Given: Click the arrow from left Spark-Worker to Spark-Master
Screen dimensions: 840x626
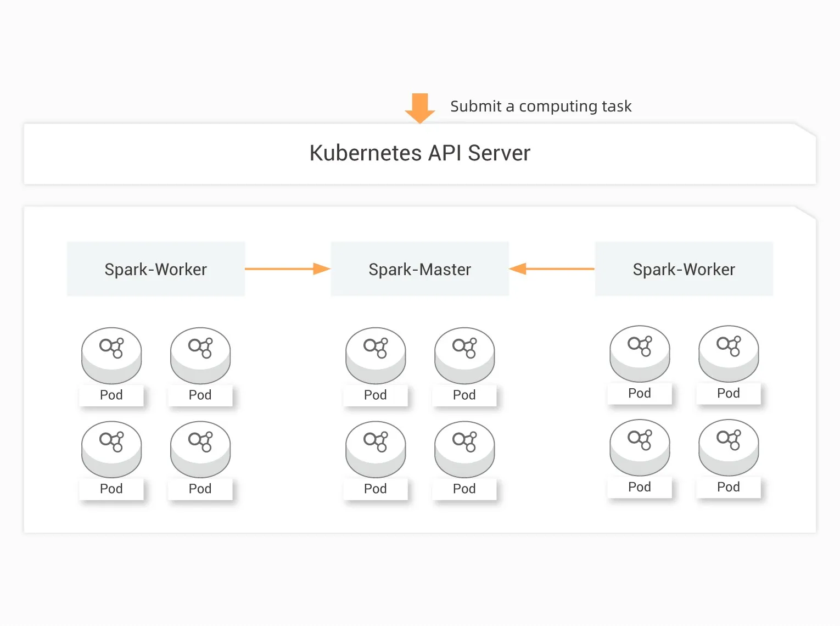Looking at the screenshot, I should pyautogui.click(x=287, y=269).
